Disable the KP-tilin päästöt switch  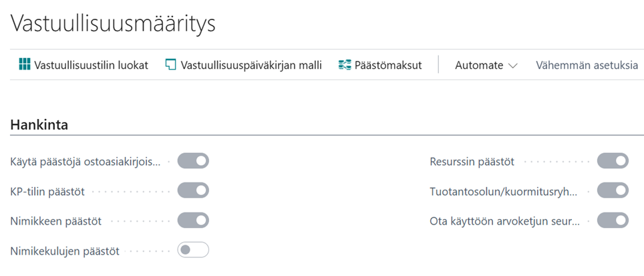193,190
